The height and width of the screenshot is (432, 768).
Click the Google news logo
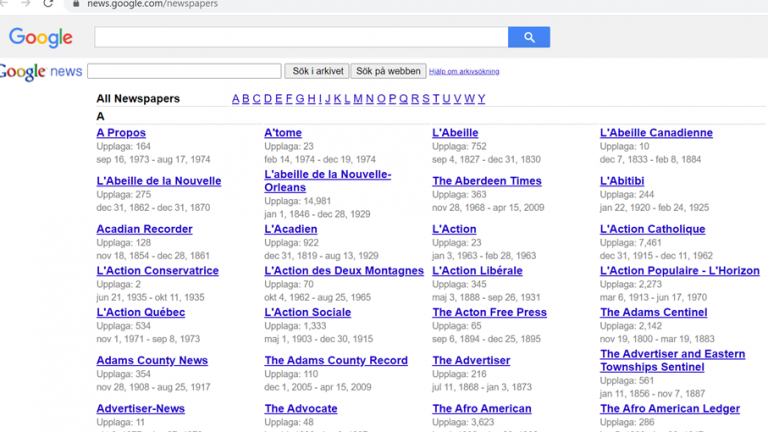pyautogui.click(x=41, y=72)
